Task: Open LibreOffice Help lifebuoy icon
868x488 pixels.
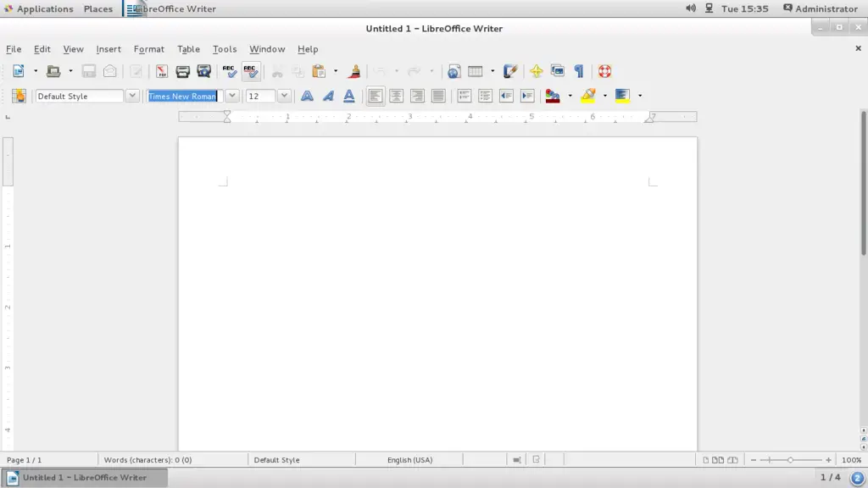Action: pyautogui.click(x=604, y=71)
